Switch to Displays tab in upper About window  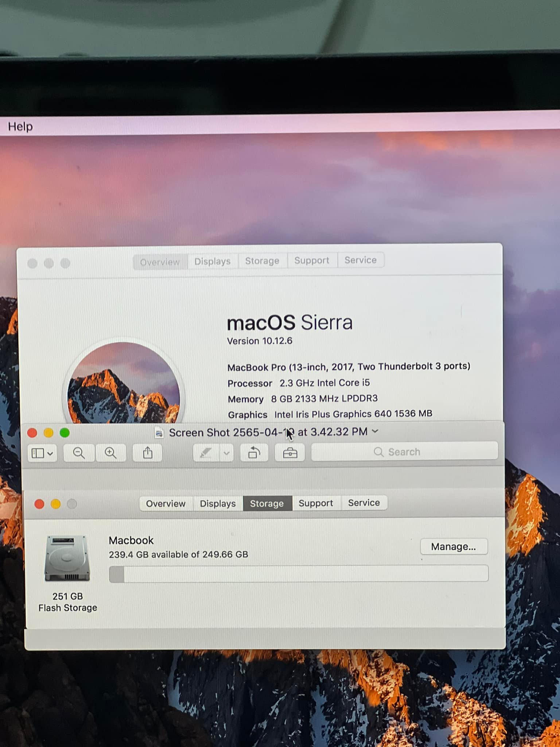(212, 262)
